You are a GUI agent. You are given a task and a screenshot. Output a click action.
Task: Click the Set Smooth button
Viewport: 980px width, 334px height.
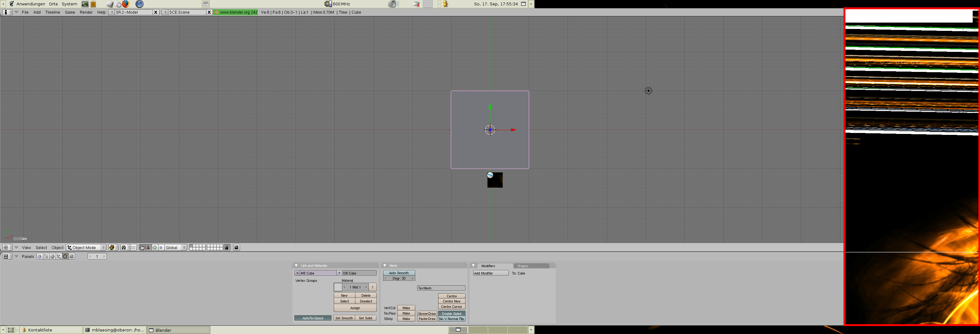344,318
